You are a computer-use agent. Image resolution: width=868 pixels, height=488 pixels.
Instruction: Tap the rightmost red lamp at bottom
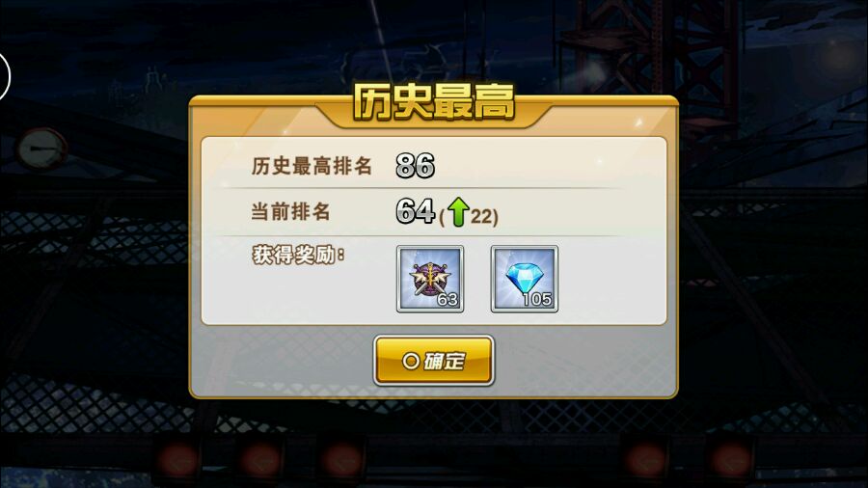click(731, 460)
